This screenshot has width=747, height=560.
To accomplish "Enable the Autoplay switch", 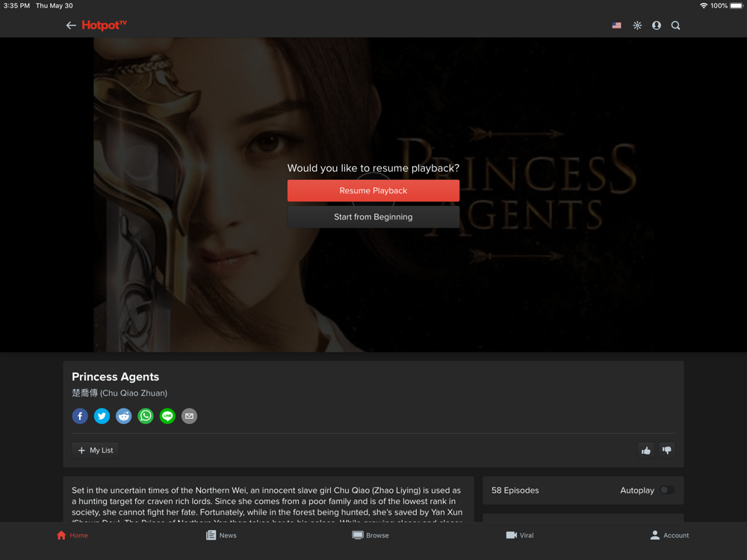I will point(667,490).
